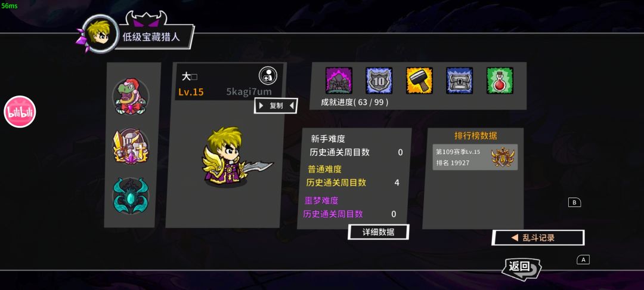This screenshot has width=644, height=290.
Task: Click the player avatar portrait at top
Action: [100, 33]
